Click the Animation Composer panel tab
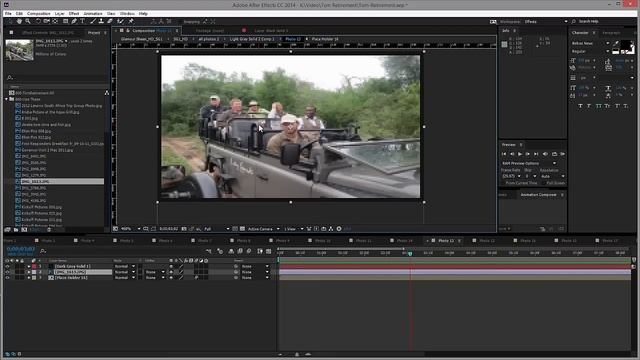 538,195
